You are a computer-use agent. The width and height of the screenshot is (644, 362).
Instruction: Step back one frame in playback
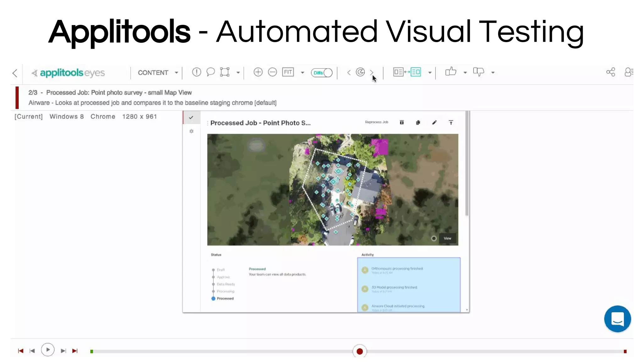pos(32,351)
